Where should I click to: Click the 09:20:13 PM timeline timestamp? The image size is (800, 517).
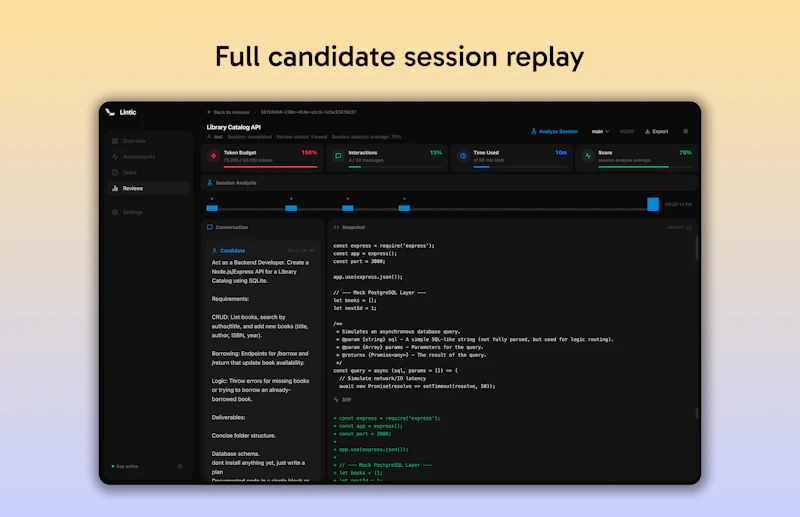tap(678, 205)
